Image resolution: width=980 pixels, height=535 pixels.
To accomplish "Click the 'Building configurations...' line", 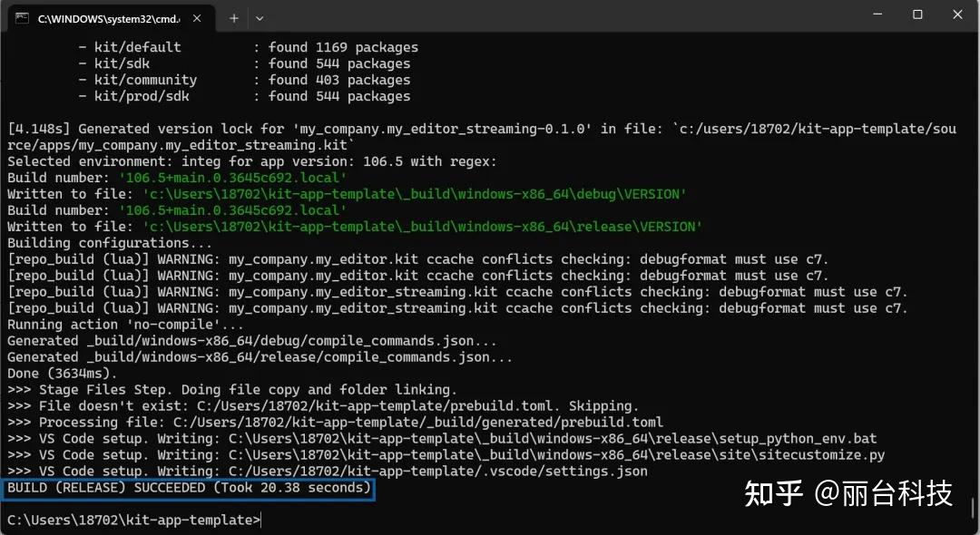I will pos(109,243).
